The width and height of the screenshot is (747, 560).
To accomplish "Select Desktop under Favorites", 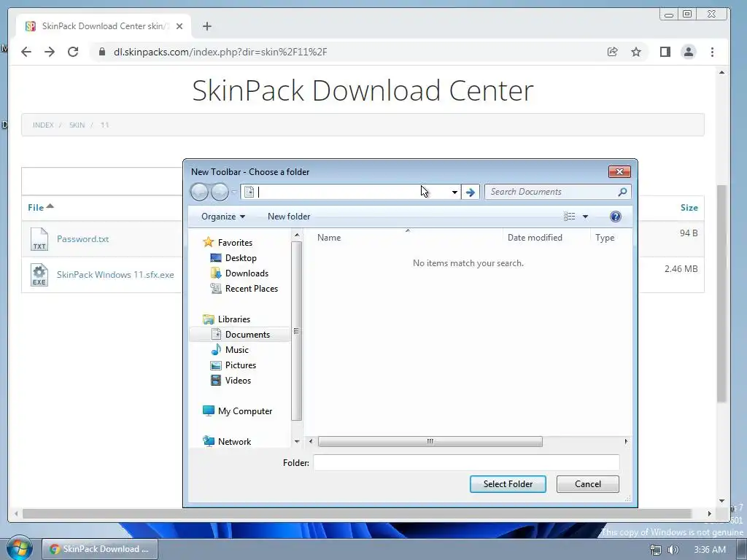I will tap(241, 257).
